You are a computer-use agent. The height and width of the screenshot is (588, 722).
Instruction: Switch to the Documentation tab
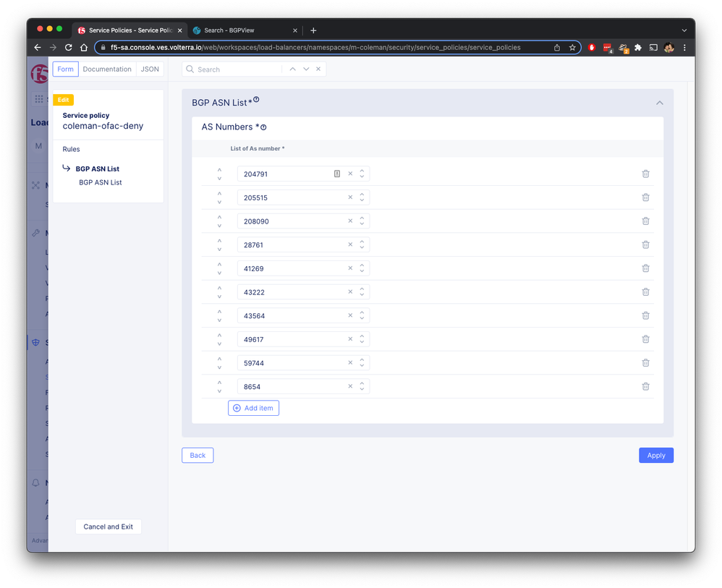[107, 69]
